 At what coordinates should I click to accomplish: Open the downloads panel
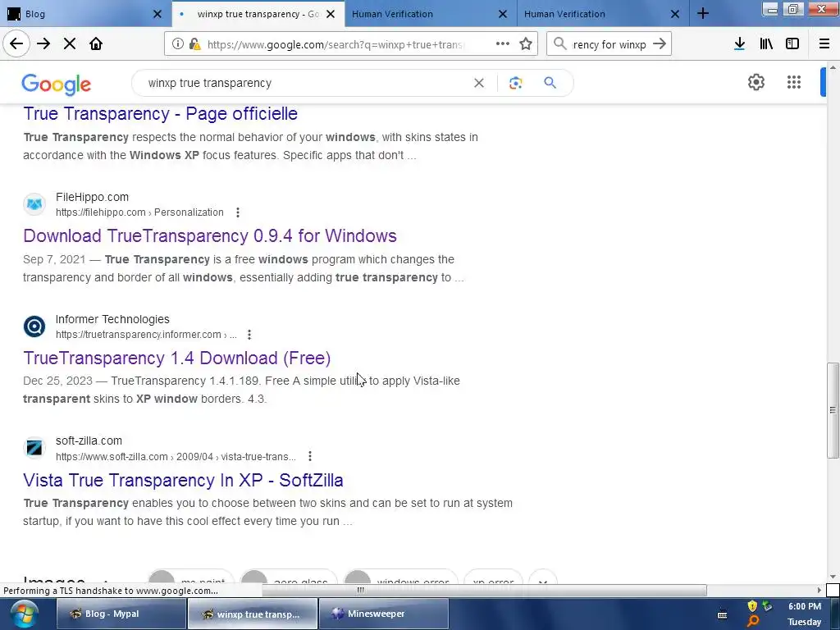(739, 44)
